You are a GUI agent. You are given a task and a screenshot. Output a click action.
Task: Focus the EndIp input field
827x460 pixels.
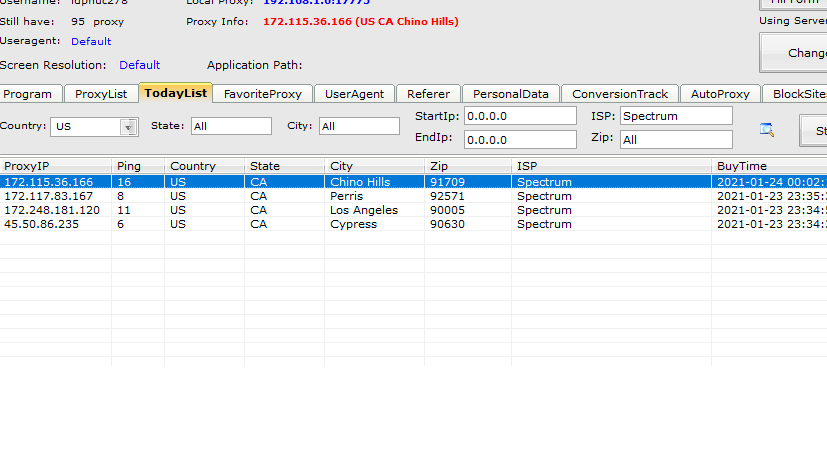(520, 140)
